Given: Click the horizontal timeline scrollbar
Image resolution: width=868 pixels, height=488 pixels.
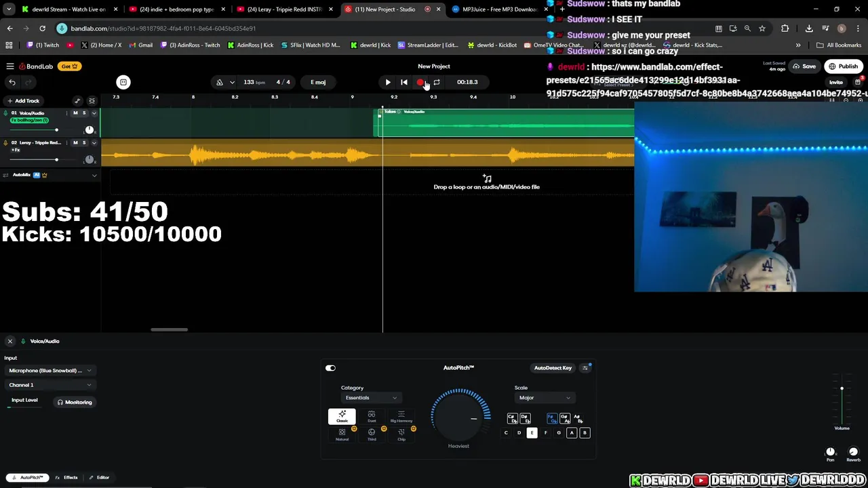Looking at the screenshot, I should click(x=169, y=330).
